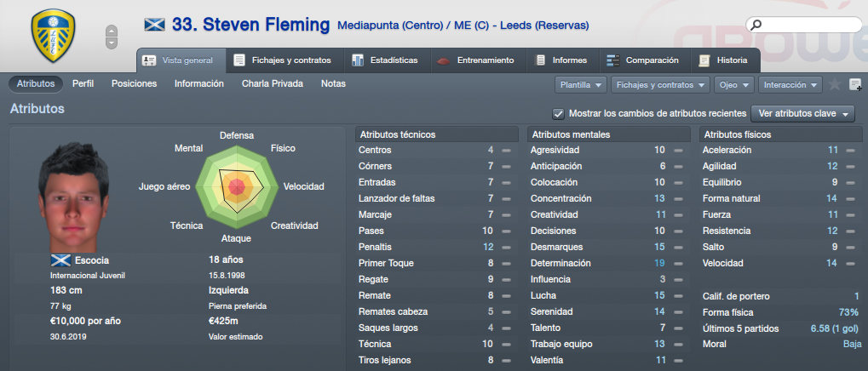Open the Charla Privada section
Viewport: 868px width, 371px height.
tap(273, 84)
